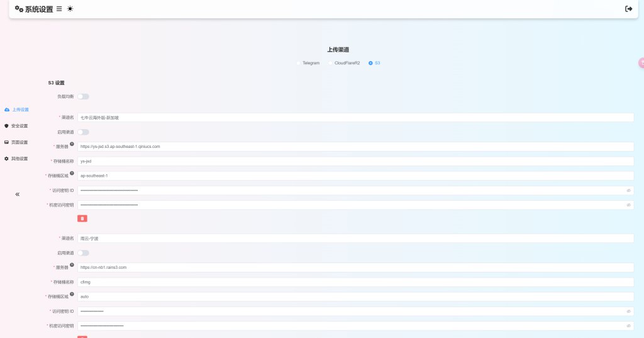
Task: Click help icon next to first 服务器 label
Action: tap(72, 144)
